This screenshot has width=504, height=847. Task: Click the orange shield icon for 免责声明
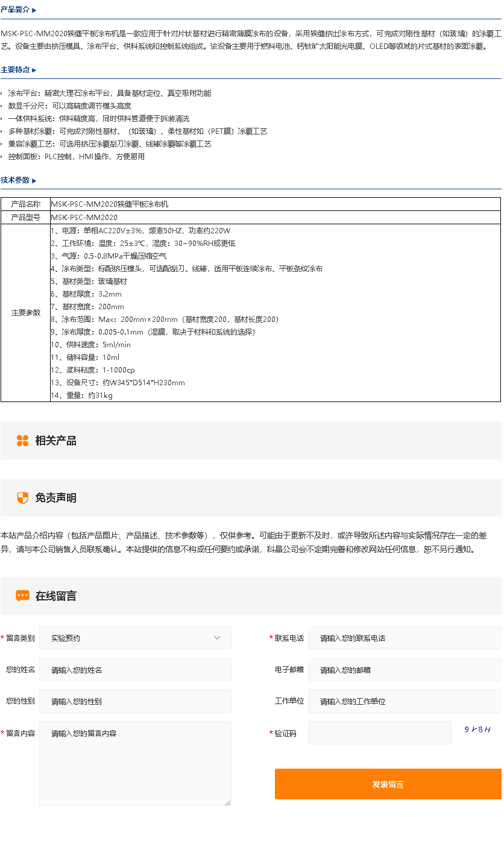(22, 498)
